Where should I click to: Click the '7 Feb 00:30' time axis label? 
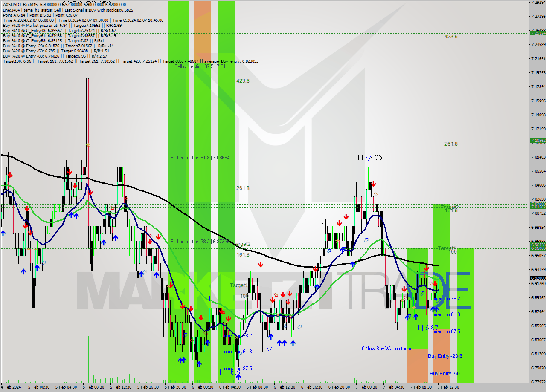click(366, 387)
